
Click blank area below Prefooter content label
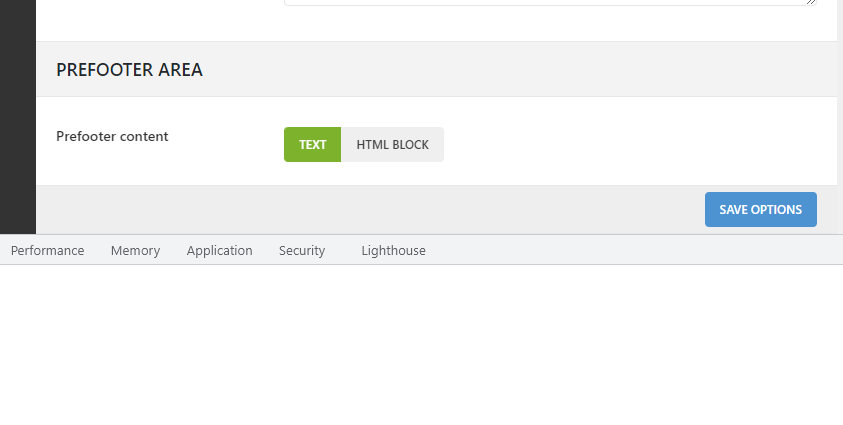pyautogui.click(x=140, y=168)
